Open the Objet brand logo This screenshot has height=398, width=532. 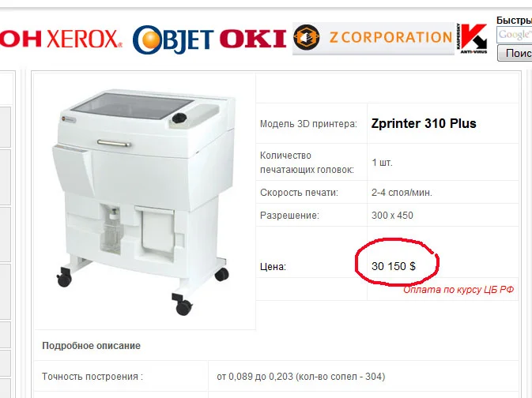(173, 39)
